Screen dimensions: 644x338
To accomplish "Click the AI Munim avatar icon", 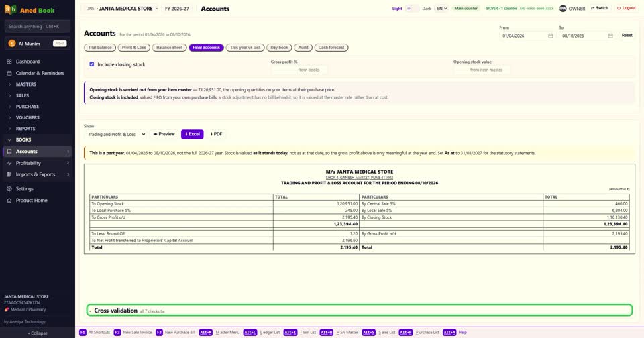I will tap(12, 44).
